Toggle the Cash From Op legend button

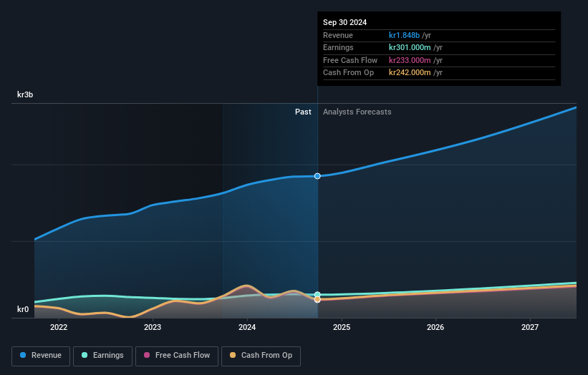tap(261, 356)
